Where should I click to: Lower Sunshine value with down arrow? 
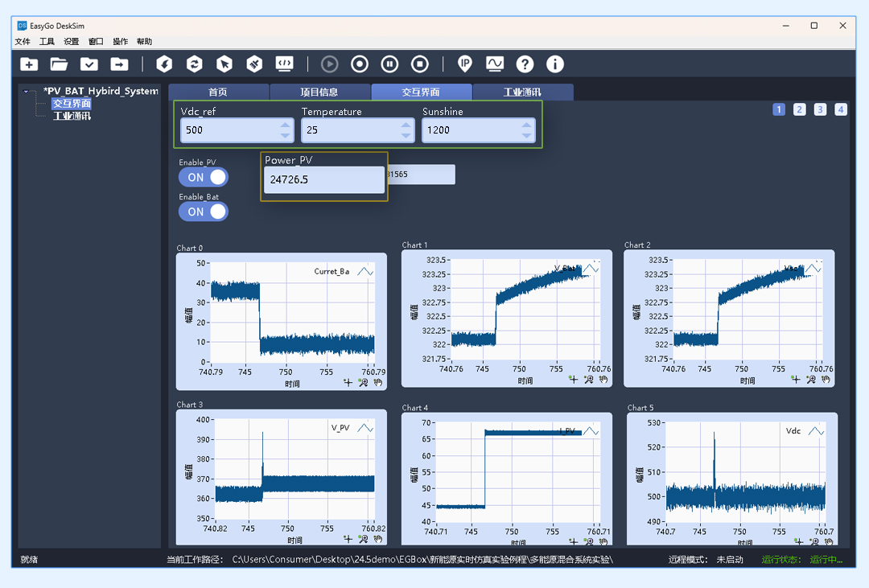(x=526, y=135)
